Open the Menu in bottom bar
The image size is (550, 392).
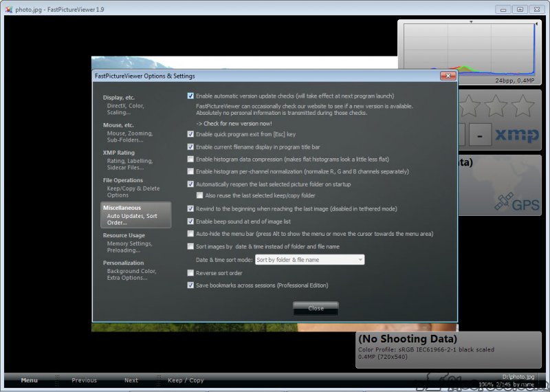[29, 380]
